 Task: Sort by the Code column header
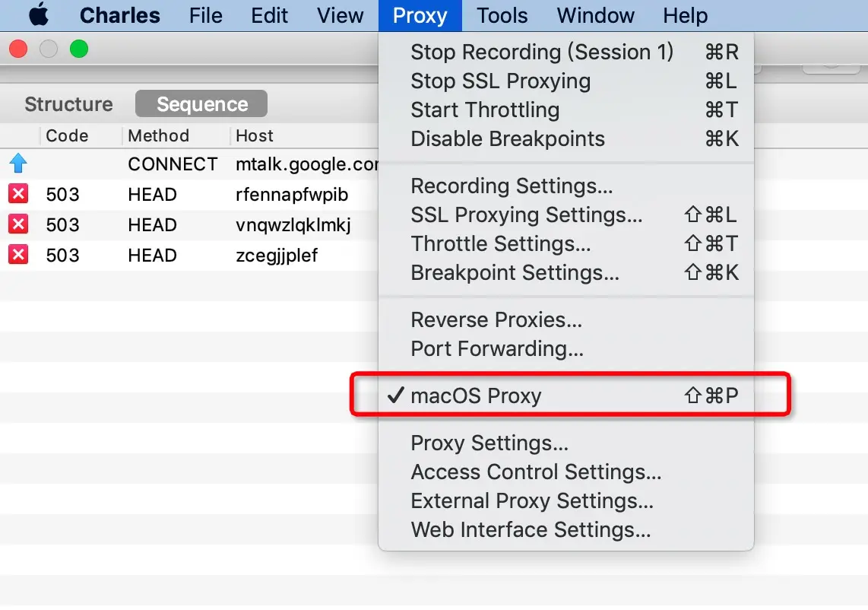(x=67, y=136)
